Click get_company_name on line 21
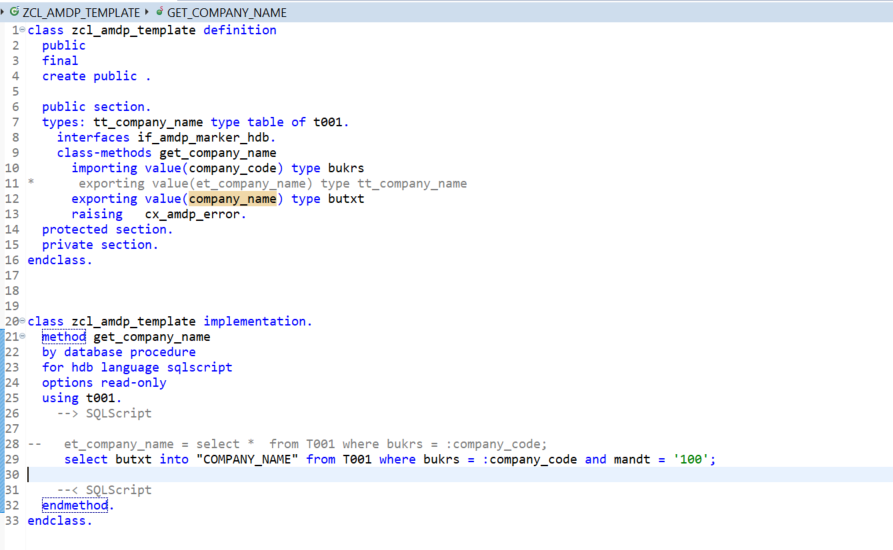893x550 pixels. tap(152, 336)
